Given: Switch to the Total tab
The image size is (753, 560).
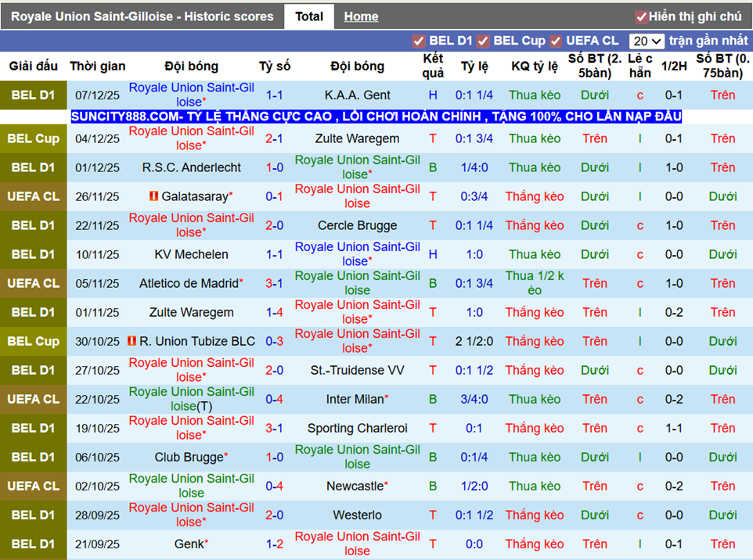Looking at the screenshot, I should point(308,16).
